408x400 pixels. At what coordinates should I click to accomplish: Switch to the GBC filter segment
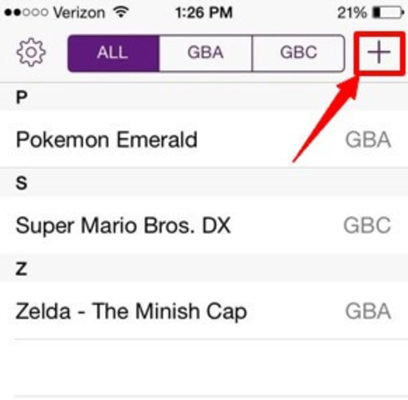click(x=298, y=53)
